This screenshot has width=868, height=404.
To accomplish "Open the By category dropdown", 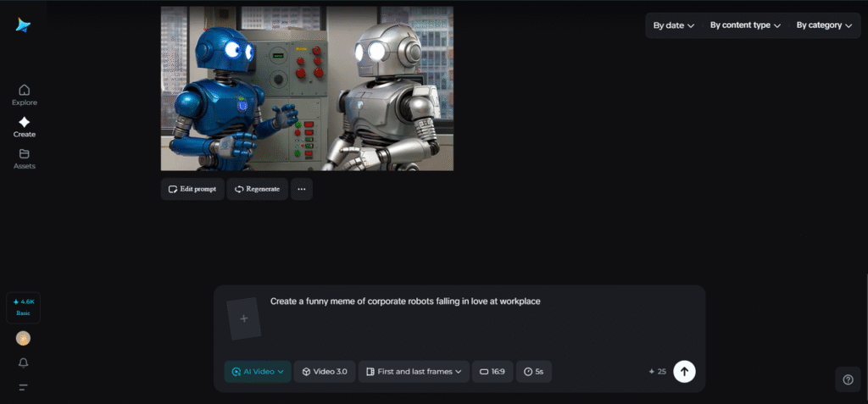I will click(824, 25).
